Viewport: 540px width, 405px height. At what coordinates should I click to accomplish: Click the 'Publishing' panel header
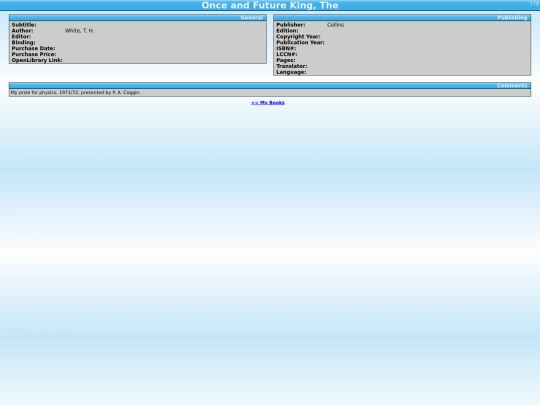point(402,18)
